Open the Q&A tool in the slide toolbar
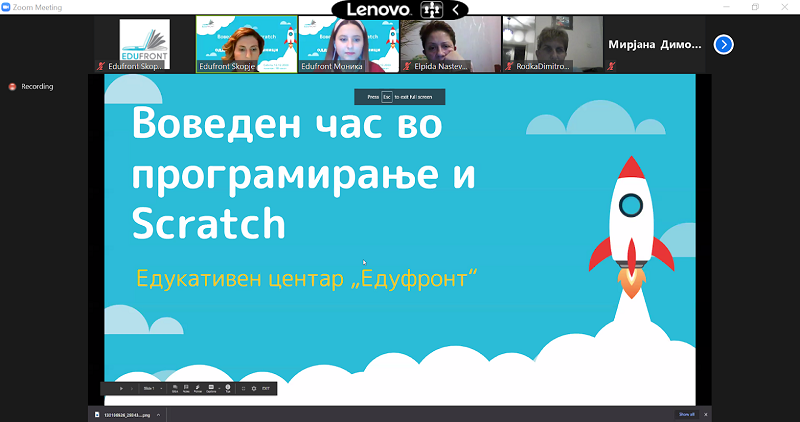This screenshot has height=422, width=800. [x=175, y=388]
